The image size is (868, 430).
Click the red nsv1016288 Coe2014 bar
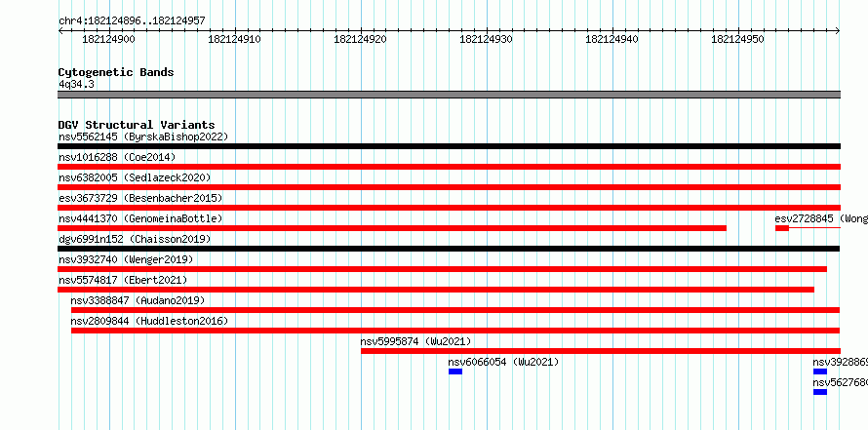click(449, 167)
